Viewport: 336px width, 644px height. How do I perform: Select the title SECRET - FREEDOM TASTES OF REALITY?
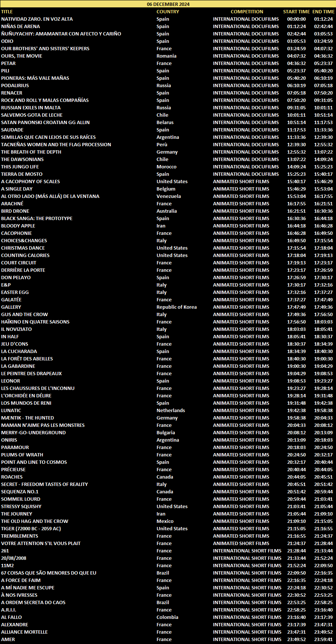pos(44,484)
